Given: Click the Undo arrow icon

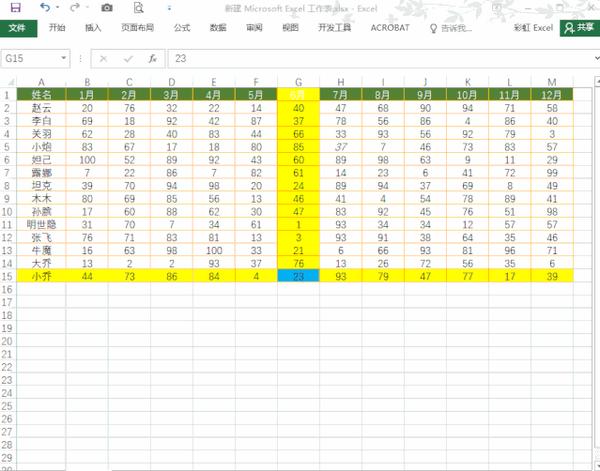Looking at the screenshot, I should click(45, 7).
